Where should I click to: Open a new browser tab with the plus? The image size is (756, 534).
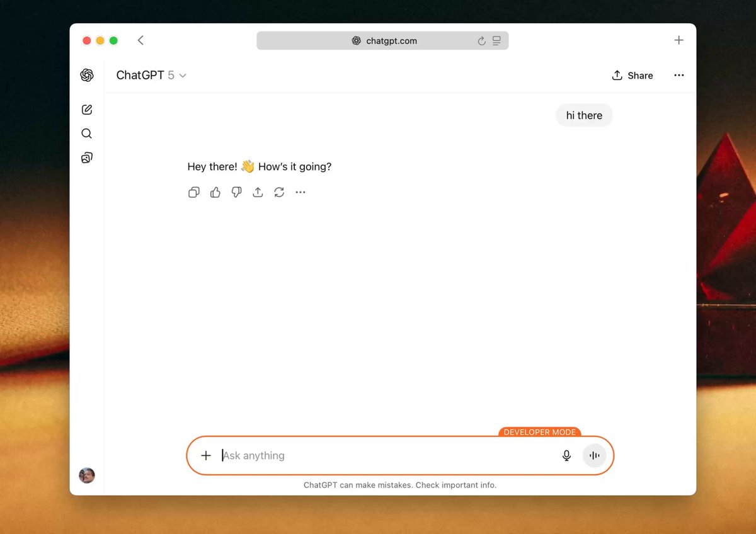click(679, 40)
